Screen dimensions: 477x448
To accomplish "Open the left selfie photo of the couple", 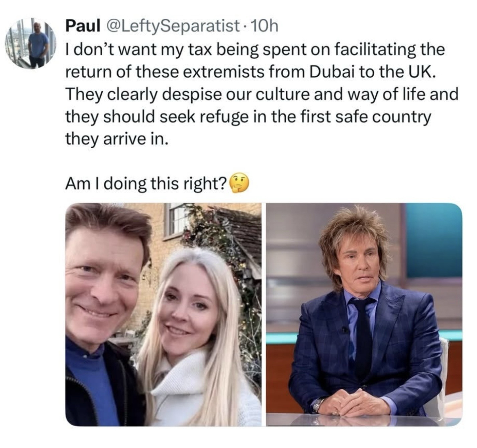I will pos(163,314).
